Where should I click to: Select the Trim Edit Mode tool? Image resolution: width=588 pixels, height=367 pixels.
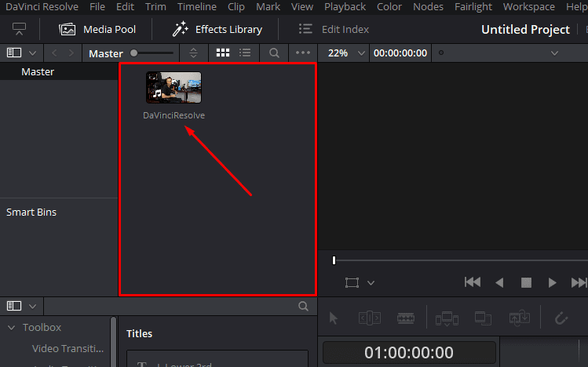pyautogui.click(x=370, y=318)
